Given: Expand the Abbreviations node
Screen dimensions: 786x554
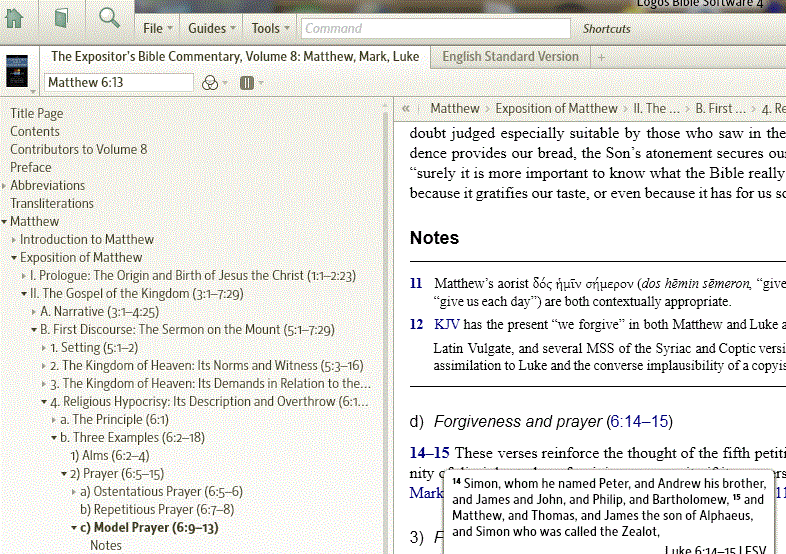Looking at the screenshot, I should pos(4,186).
